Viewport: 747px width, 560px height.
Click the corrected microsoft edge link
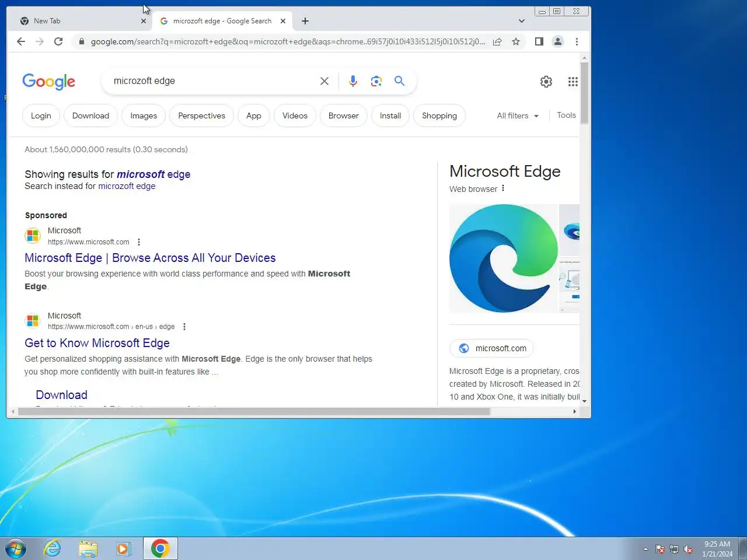(x=153, y=174)
